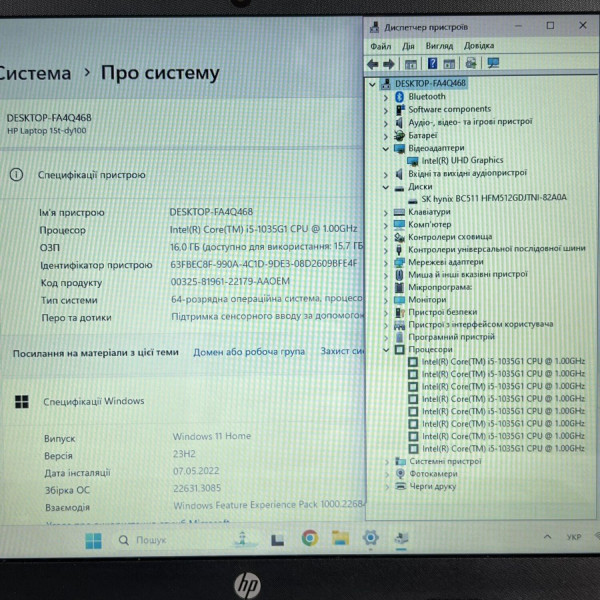This screenshot has width=600, height=600.
Task: Click the update driver toolbar icon
Action: (471, 63)
